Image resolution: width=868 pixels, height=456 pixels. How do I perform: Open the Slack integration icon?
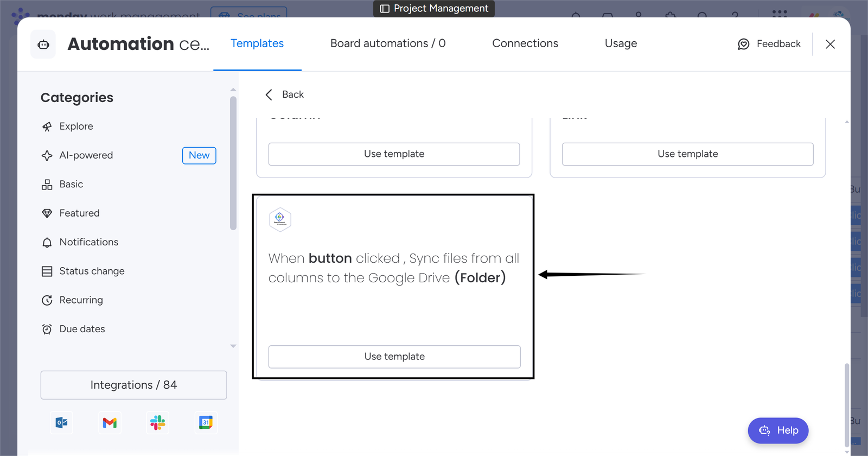158,423
